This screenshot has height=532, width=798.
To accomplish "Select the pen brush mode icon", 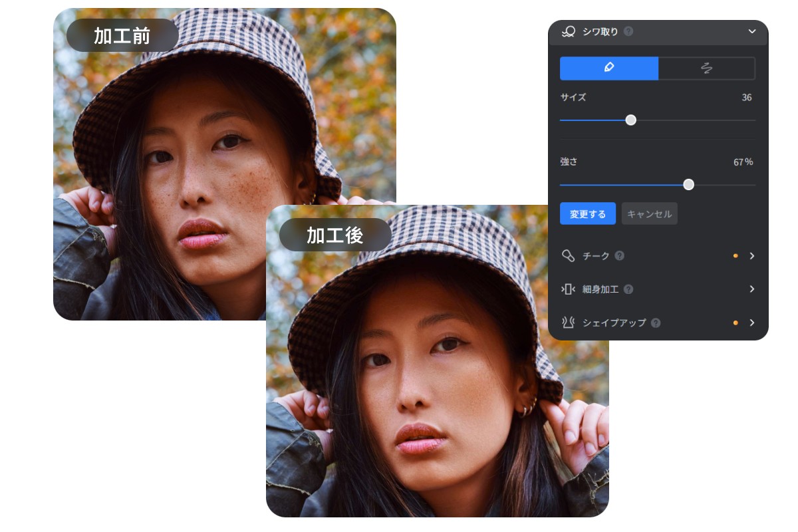I will point(609,68).
